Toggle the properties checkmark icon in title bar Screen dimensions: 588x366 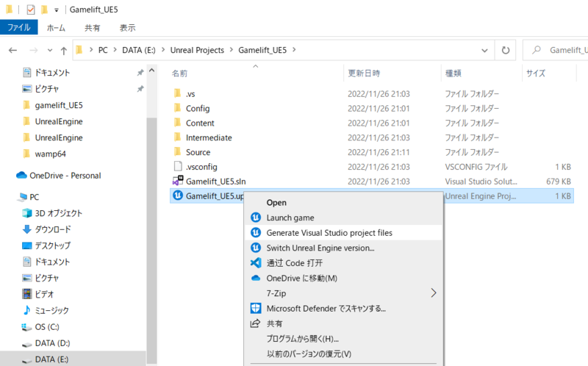click(x=31, y=10)
